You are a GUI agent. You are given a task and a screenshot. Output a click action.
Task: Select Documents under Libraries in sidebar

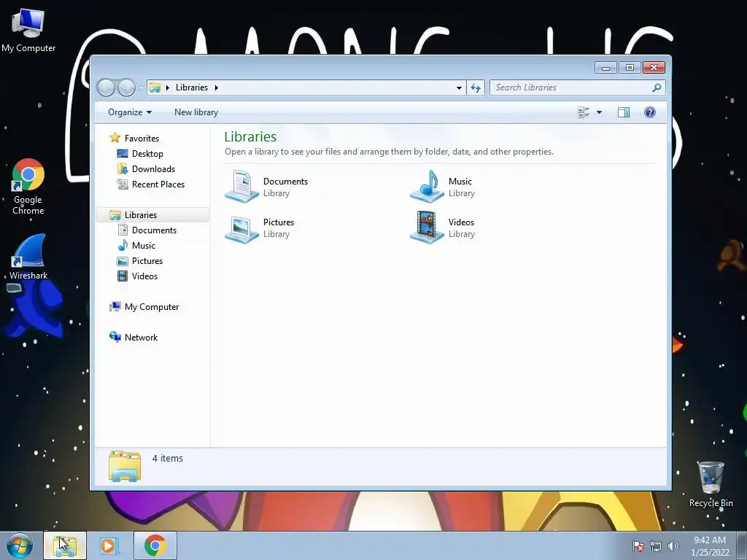pos(154,230)
